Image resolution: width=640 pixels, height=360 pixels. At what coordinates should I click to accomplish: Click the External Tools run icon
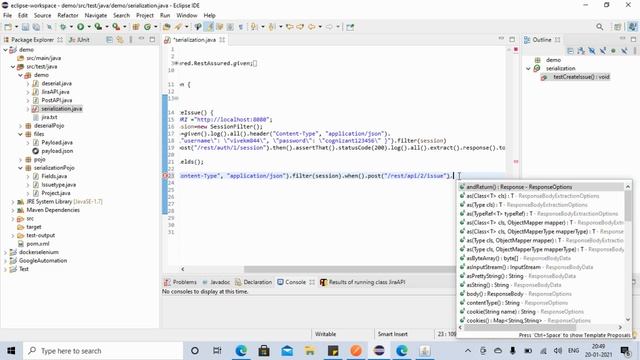[116, 27]
